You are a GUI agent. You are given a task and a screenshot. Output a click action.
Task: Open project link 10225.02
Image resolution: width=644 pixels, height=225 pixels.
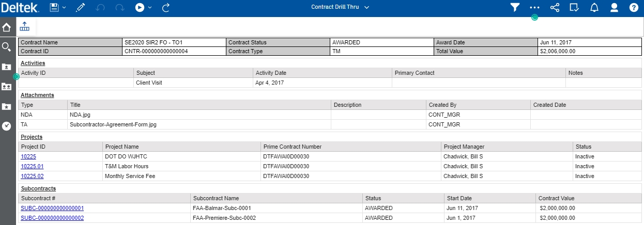32,176
